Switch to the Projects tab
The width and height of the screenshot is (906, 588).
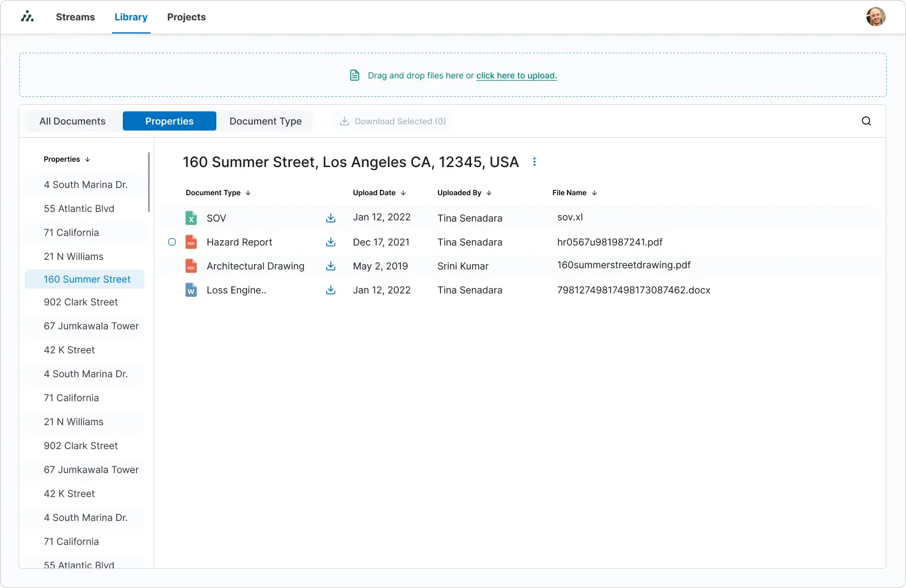pos(186,17)
